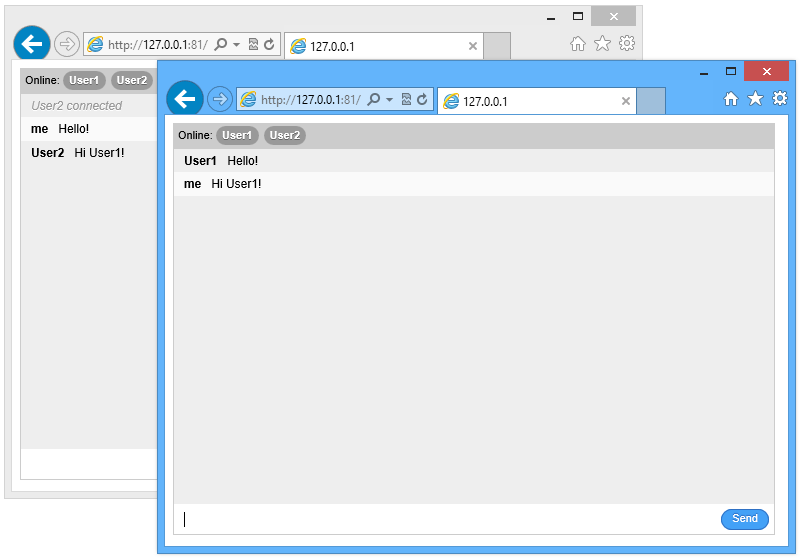
Task: Minimize the background browser window
Action: point(551,17)
